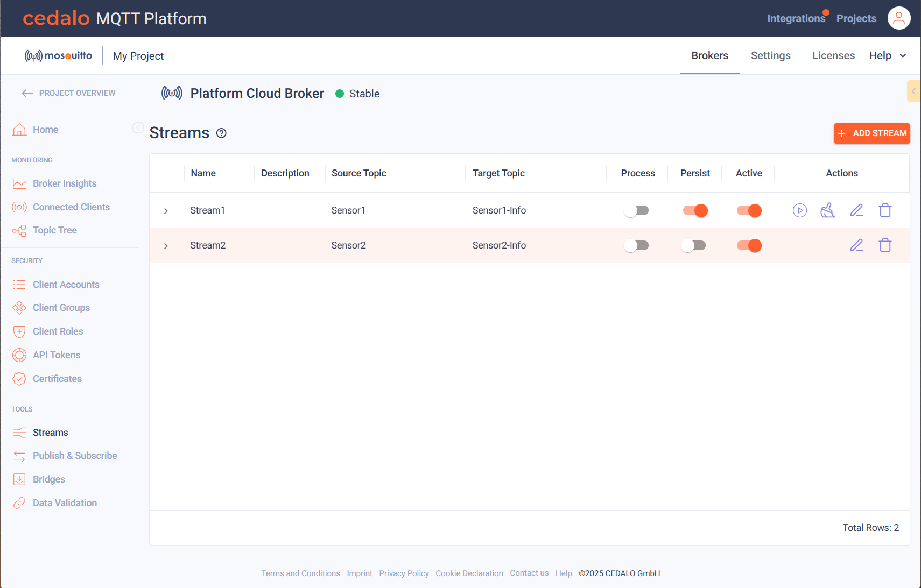Viewport: 921px width, 588px height.
Task: Toggle Active switch for Stream1
Action: point(749,210)
